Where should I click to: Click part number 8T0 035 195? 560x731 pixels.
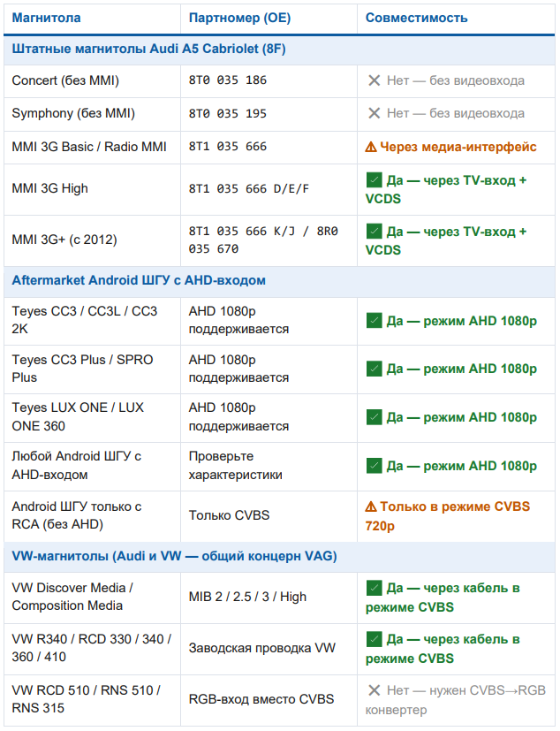tap(227, 113)
